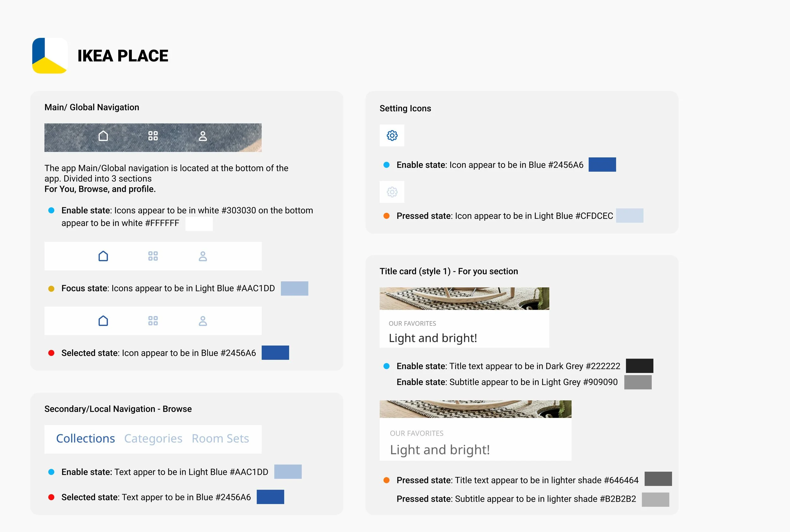Image resolution: width=790 pixels, height=532 pixels.
Task: Click the blue home icon in focus-state bar
Action: [103, 256]
